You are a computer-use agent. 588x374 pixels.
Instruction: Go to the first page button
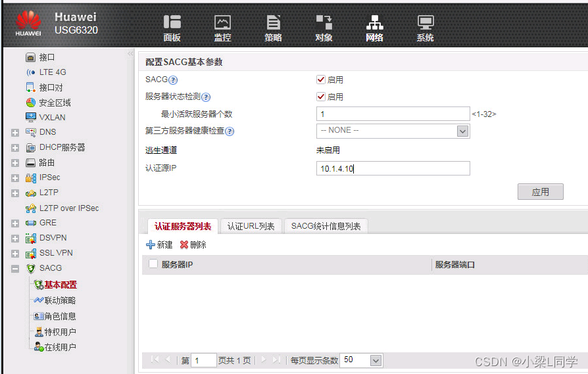click(x=155, y=360)
